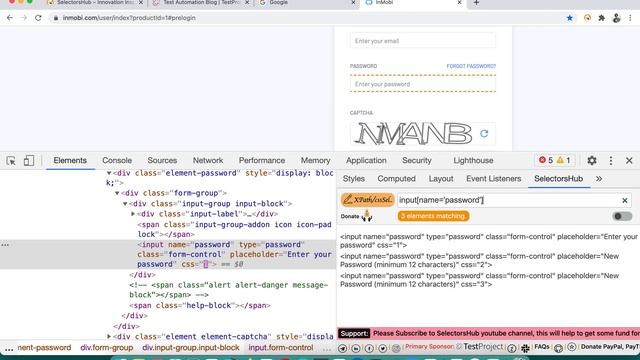Open the DevTools customize menu
This screenshot has height=360, width=640.
point(611,160)
